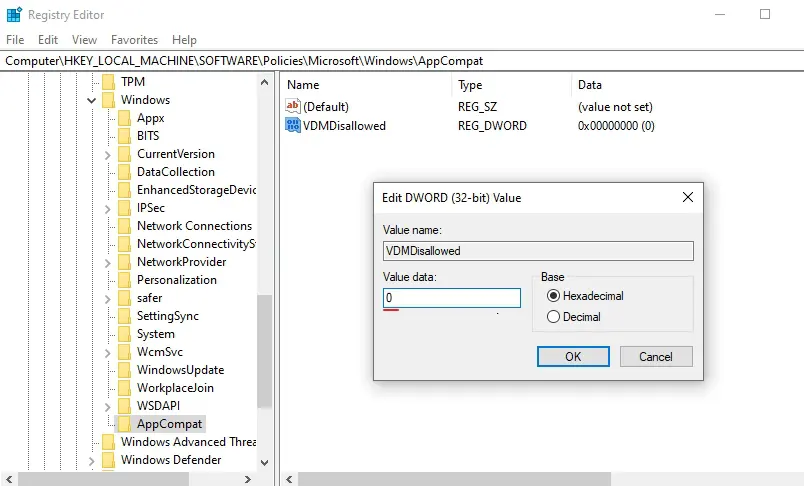Screen dimensions: 804x486
Task: Click the IPSec folder icon
Action: click(124, 208)
